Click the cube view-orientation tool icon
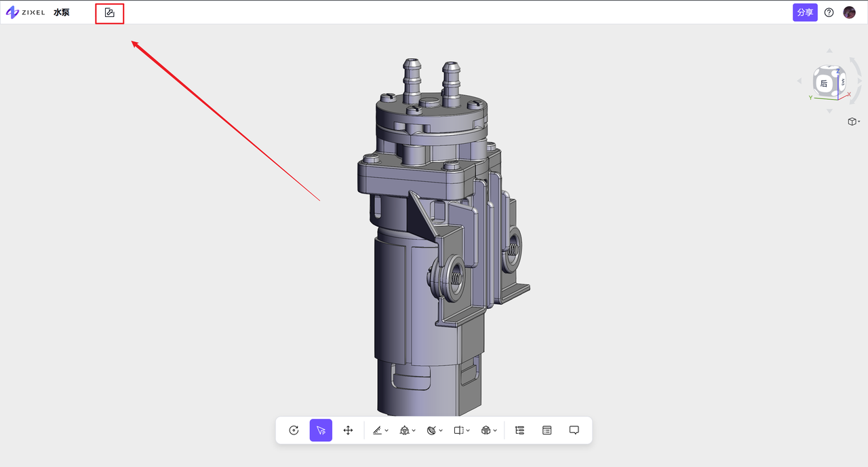The height and width of the screenshot is (467, 868). click(404, 430)
